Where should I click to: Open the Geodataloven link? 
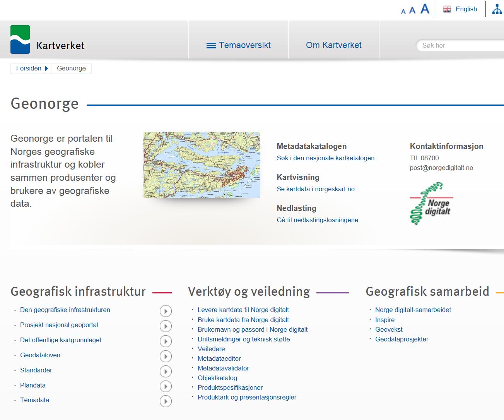tap(40, 355)
